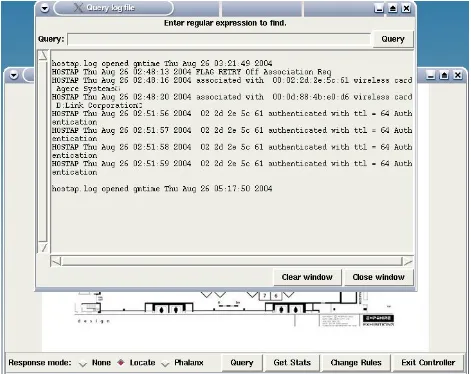The image size is (471, 374).
Task: Click horizontal scrollbar right arrow in log pane
Action: click(x=408, y=262)
